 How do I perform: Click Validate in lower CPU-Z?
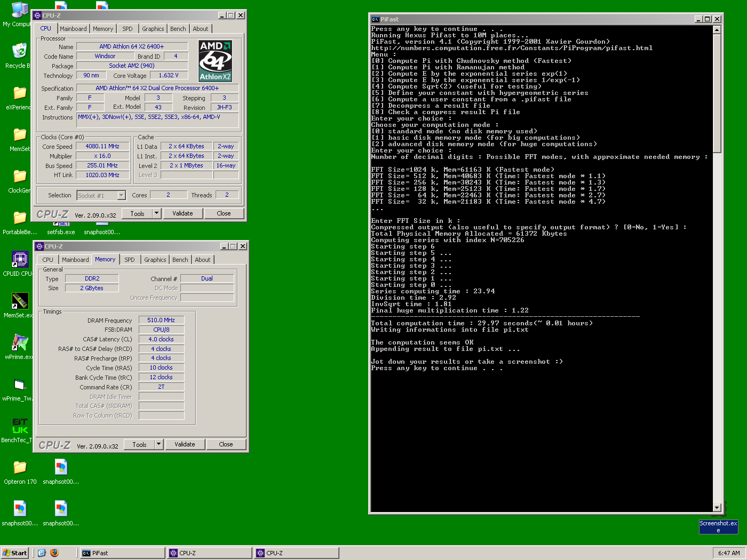click(x=185, y=444)
